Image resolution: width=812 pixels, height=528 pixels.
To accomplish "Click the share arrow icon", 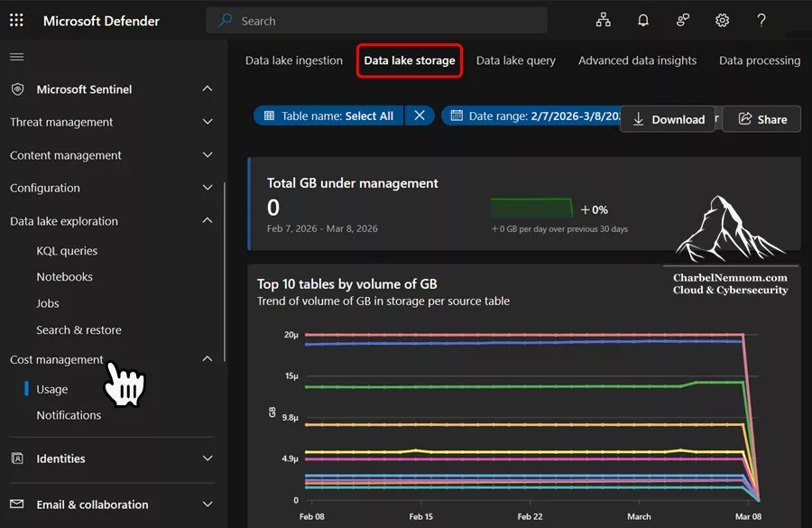I will [x=744, y=119].
